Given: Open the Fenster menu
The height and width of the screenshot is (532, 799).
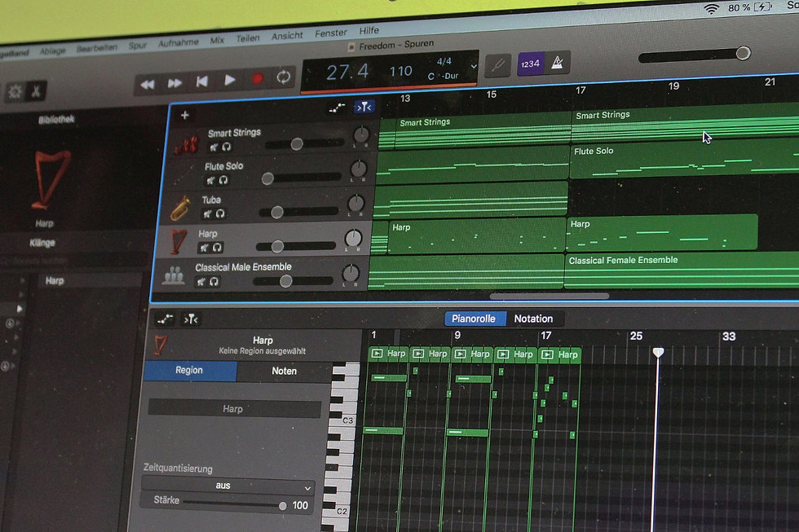Looking at the screenshot, I should 331,33.
